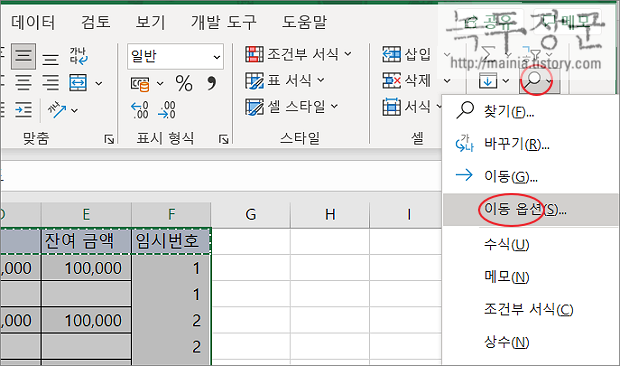Apply center horizontal alignment

click(23, 83)
